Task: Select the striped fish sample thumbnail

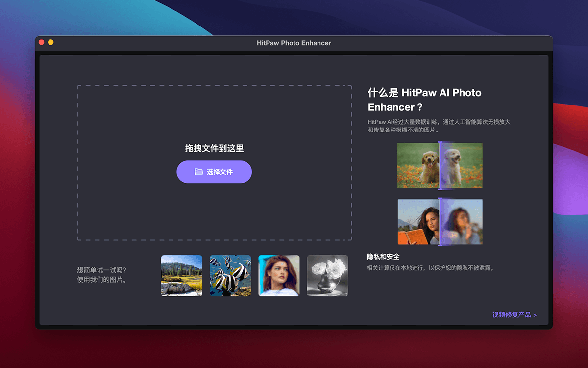Action: 230,276
